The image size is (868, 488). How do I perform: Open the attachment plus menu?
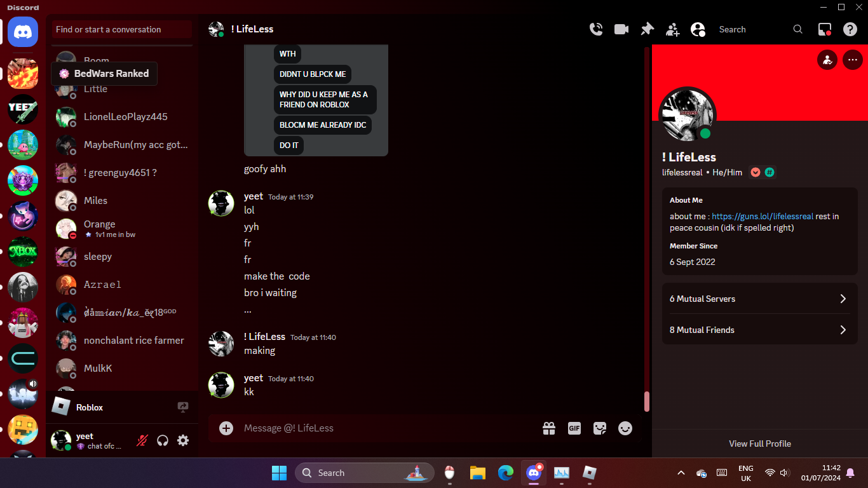click(x=226, y=428)
